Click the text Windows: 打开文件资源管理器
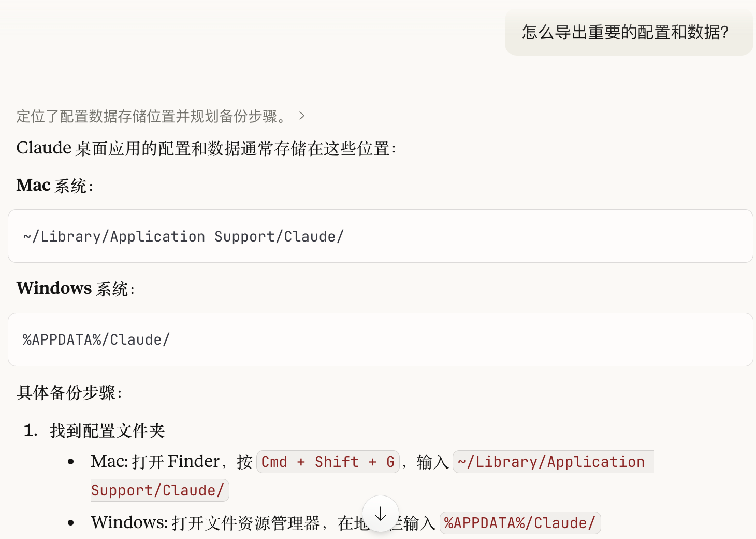 [206, 523]
